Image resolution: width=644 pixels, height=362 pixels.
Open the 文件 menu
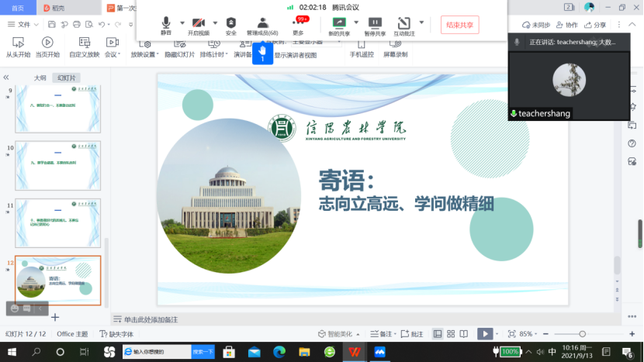pos(23,25)
